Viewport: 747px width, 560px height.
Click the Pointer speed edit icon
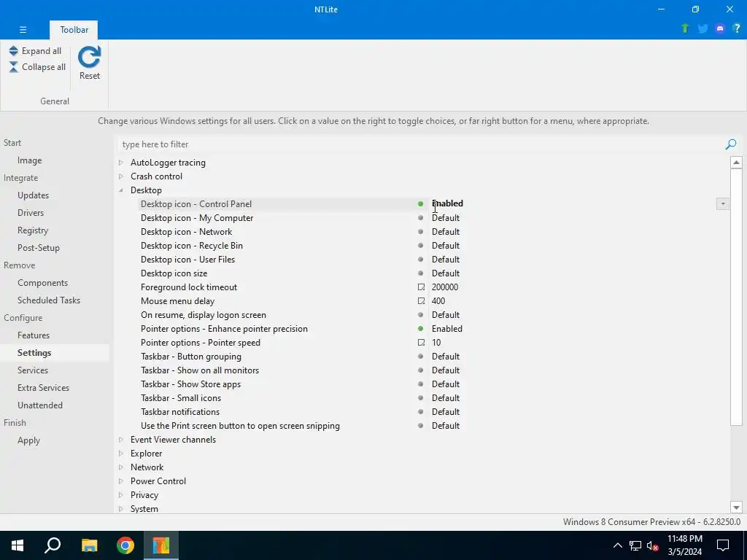tap(421, 343)
